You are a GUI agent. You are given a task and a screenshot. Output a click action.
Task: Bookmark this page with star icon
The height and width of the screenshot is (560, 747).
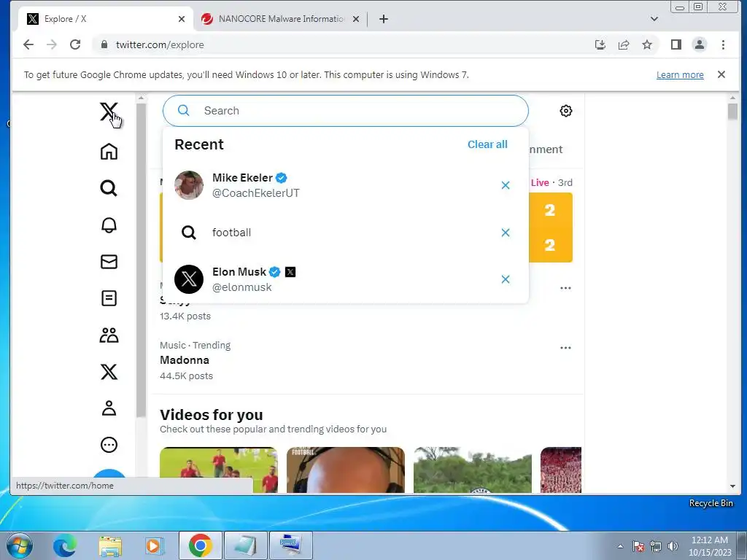pos(647,44)
